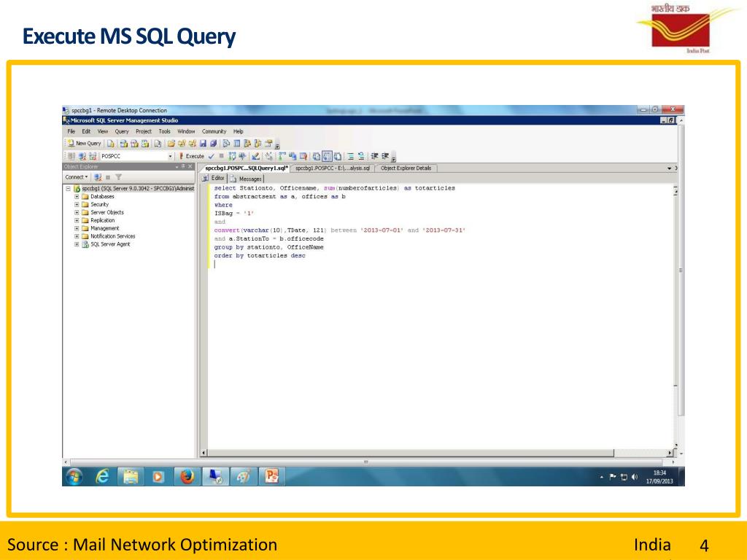Open Internet Explorer from the taskbar
747x560 pixels.
(102, 476)
